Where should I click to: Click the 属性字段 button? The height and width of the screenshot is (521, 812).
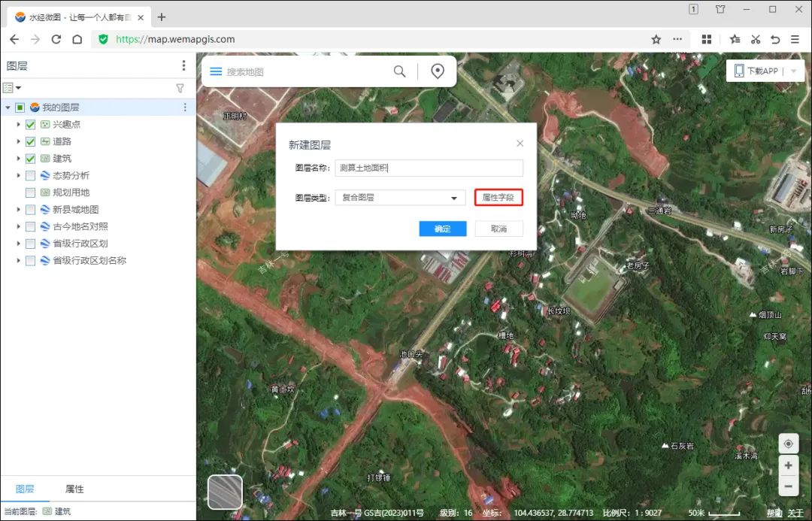click(498, 197)
